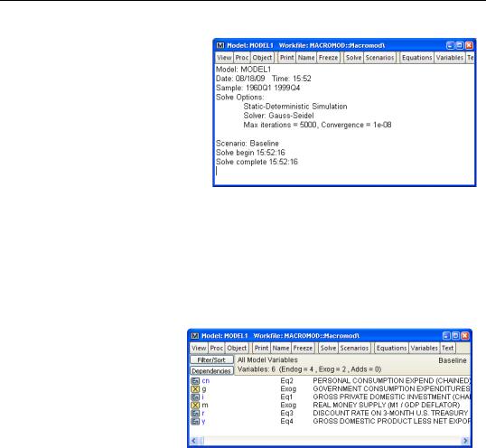Click GOVERNMENT CONSUMPTION EXPENDITURES description
This screenshot has width=486, height=448.
(x=391, y=389)
